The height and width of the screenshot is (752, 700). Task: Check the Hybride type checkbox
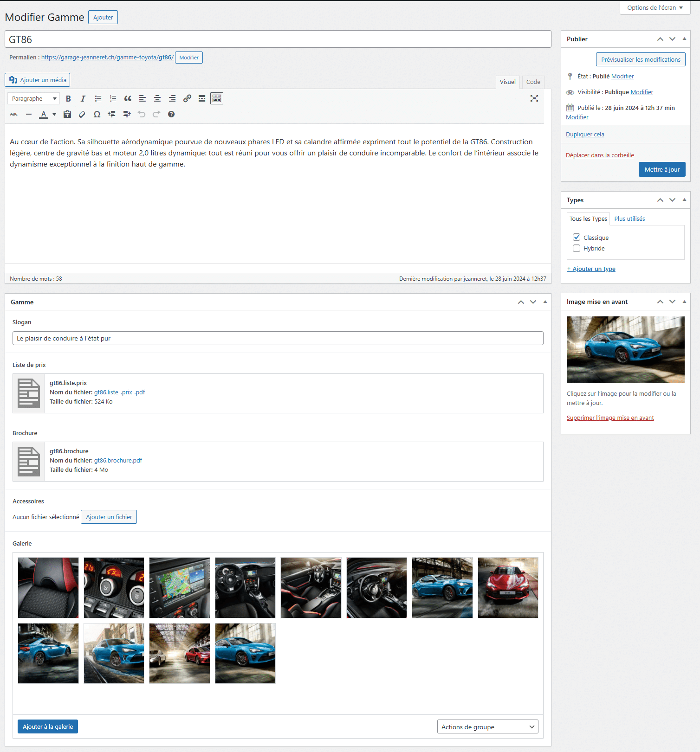pos(577,248)
